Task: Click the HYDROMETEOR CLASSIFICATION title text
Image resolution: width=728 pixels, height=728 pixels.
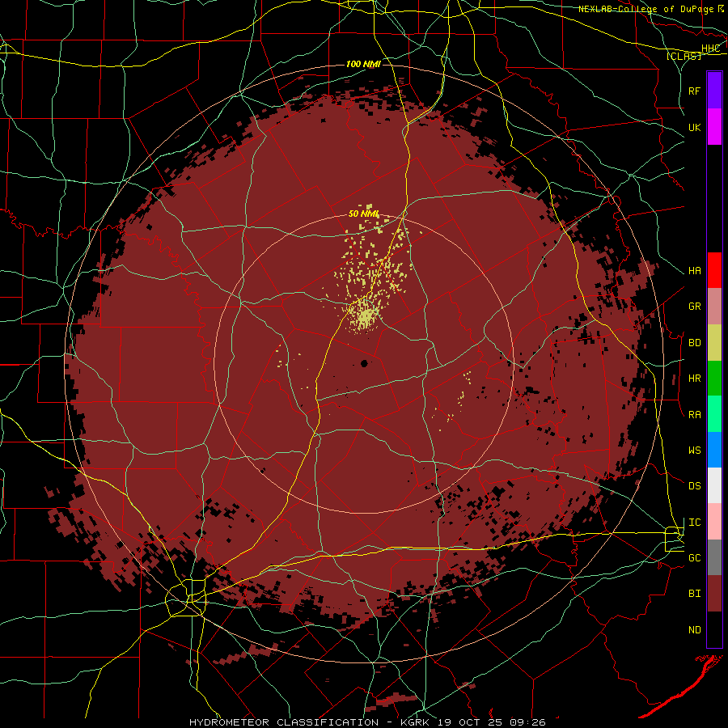Action: 284,722
